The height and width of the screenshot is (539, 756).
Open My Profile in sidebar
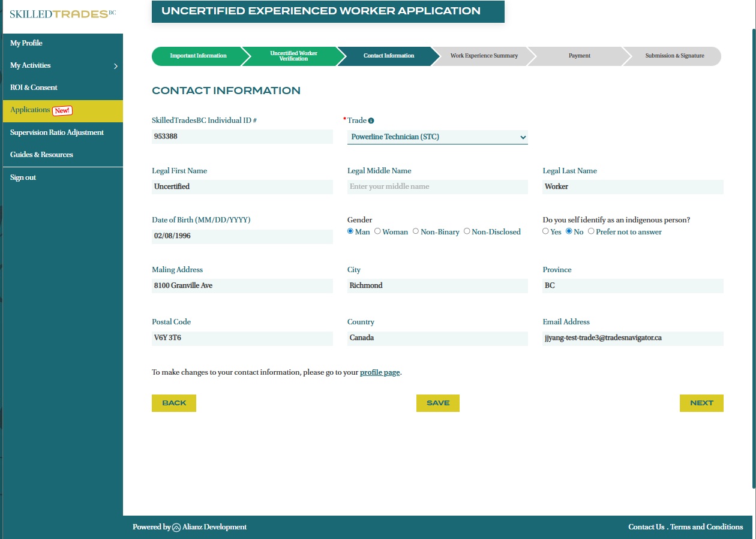click(x=26, y=43)
